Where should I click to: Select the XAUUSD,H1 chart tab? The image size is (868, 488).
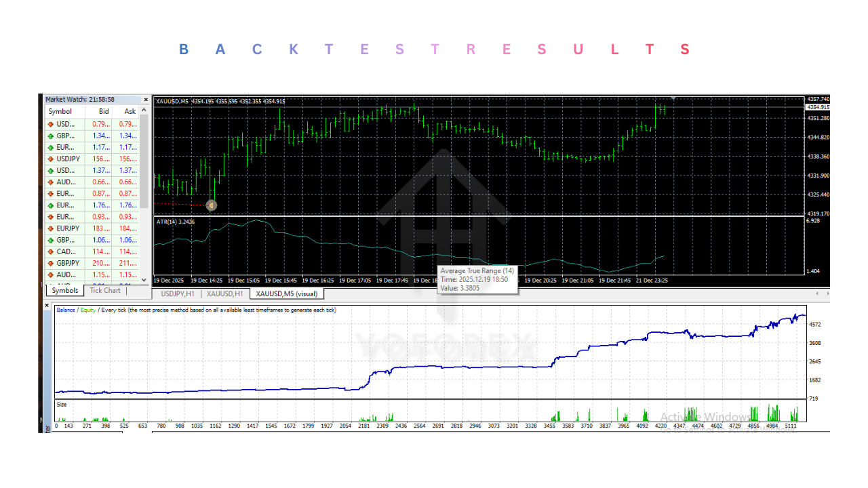click(x=224, y=293)
